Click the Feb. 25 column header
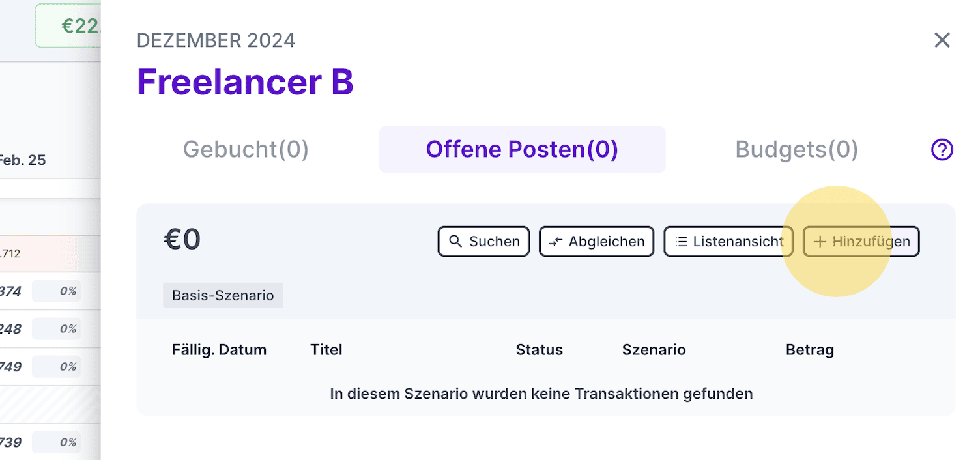980x460 pixels. (23, 160)
